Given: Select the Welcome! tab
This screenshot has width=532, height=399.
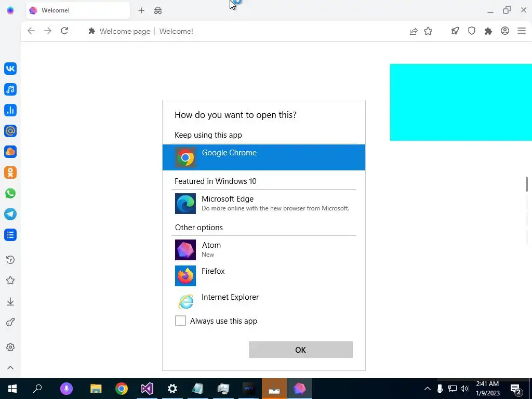Looking at the screenshot, I should [x=78, y=10].
